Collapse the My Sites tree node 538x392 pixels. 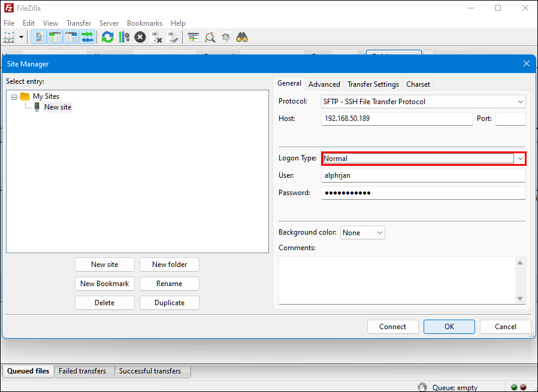coord(14,97)
